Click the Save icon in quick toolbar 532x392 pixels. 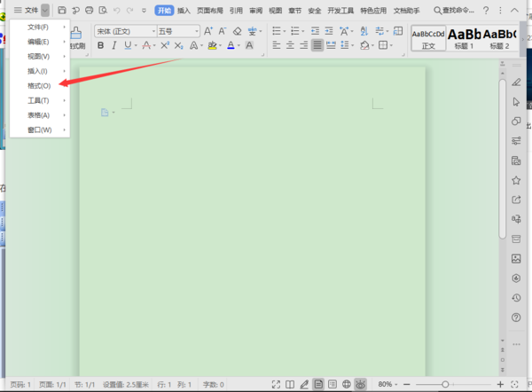tap(62, 10)
